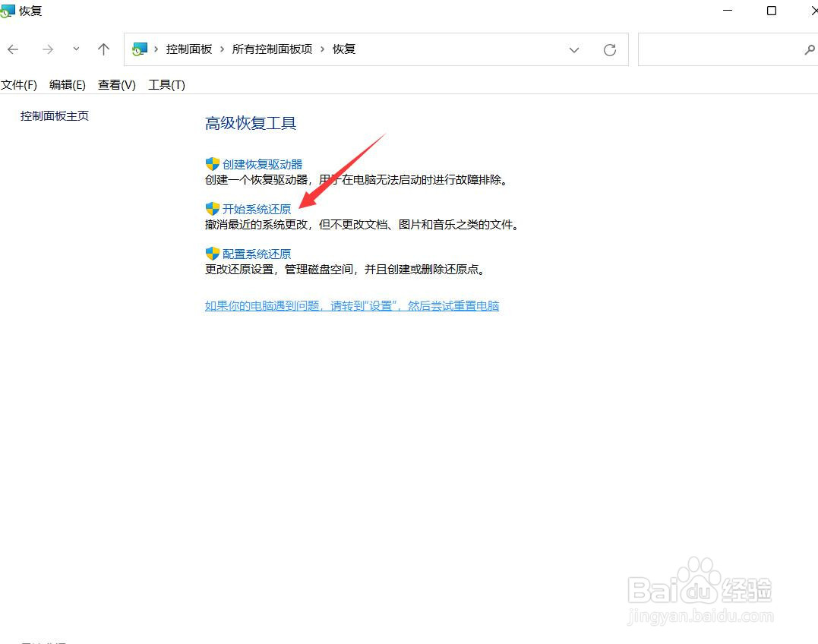The image size is (818, 644).
Task: Click the 高级恢复工具 heading
Action: (251, 123)
